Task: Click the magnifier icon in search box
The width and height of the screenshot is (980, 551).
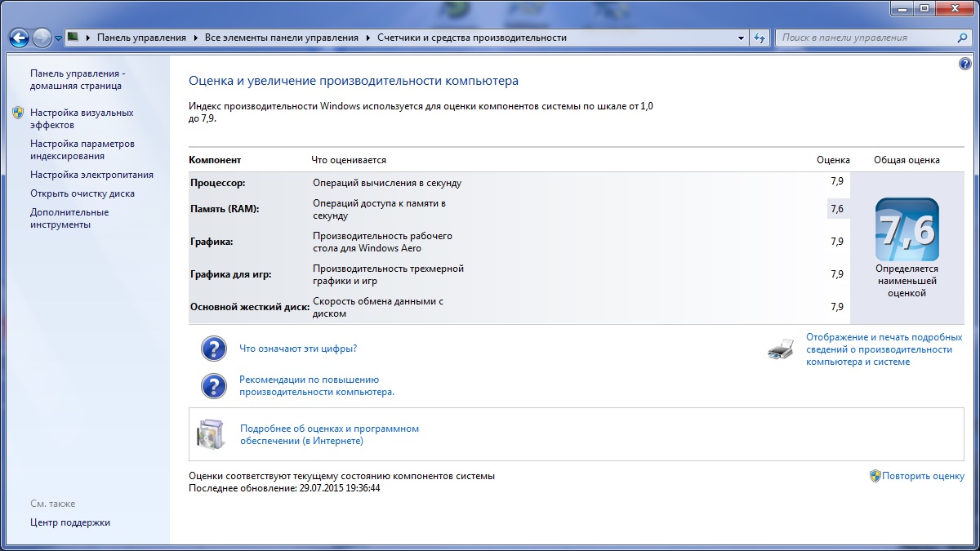Action: [x=962, y=38]
